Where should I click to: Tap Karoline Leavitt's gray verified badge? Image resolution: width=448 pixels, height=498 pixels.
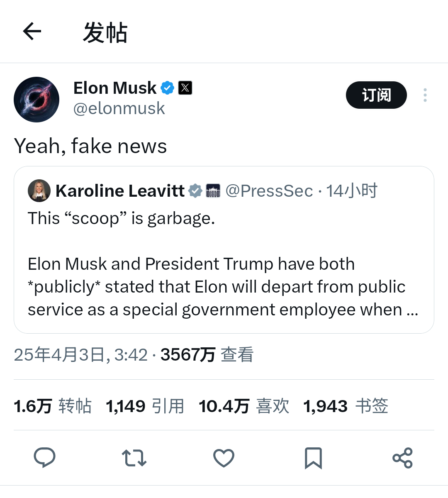pyautogui.click(x=195, y=191)
